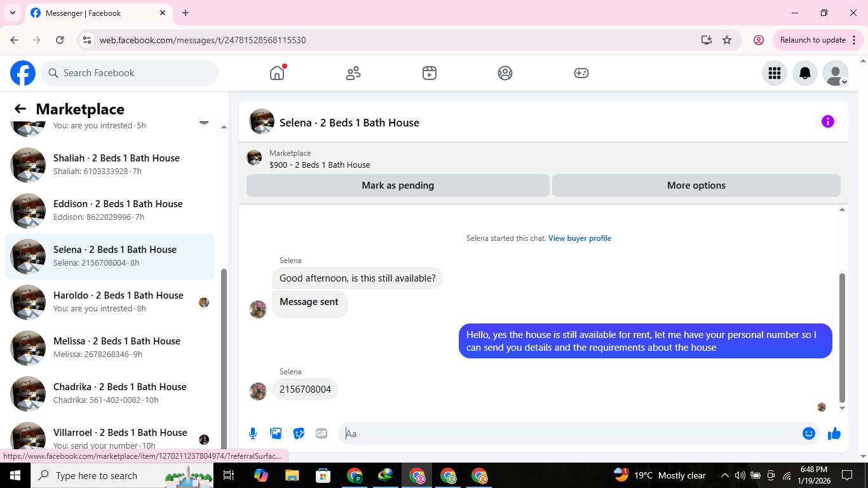868x488 pixels.
Task: Open the GIF picker
Action: pos(322,433)
